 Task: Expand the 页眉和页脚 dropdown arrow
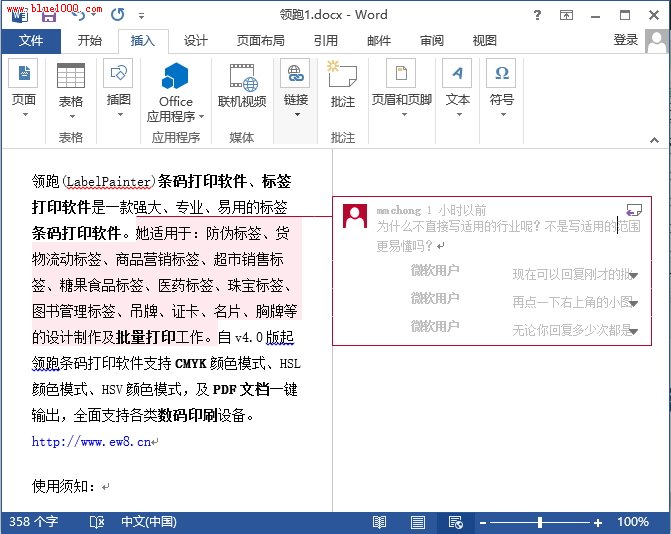click(404, 115)
